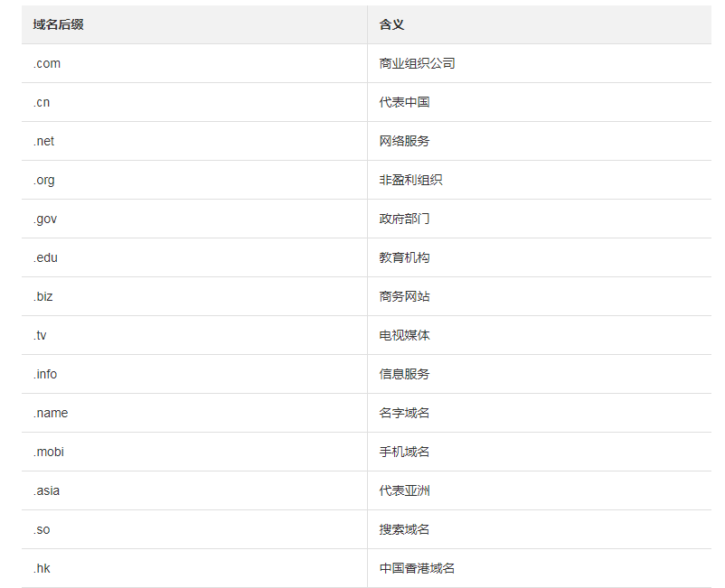Screen dimensions: 725x588
Task: Select the .gov suffix entry
Action: 45,219
